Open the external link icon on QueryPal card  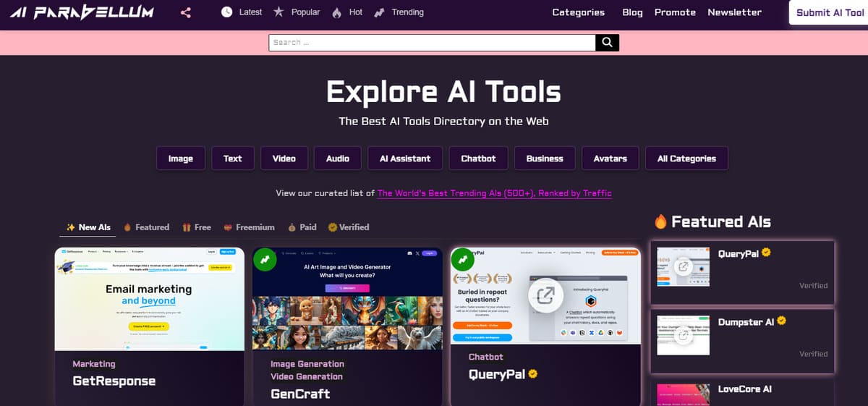(x=545, y=295)
